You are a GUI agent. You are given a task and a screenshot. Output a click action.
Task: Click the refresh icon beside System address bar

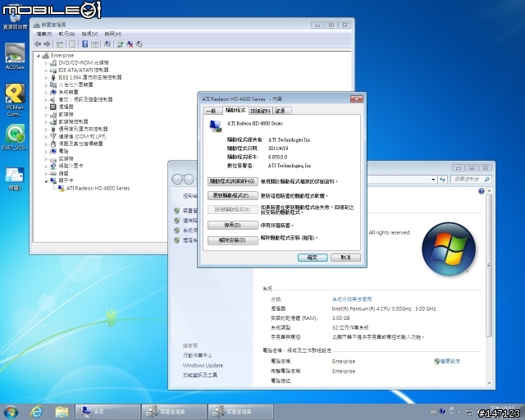pos(443,179)
